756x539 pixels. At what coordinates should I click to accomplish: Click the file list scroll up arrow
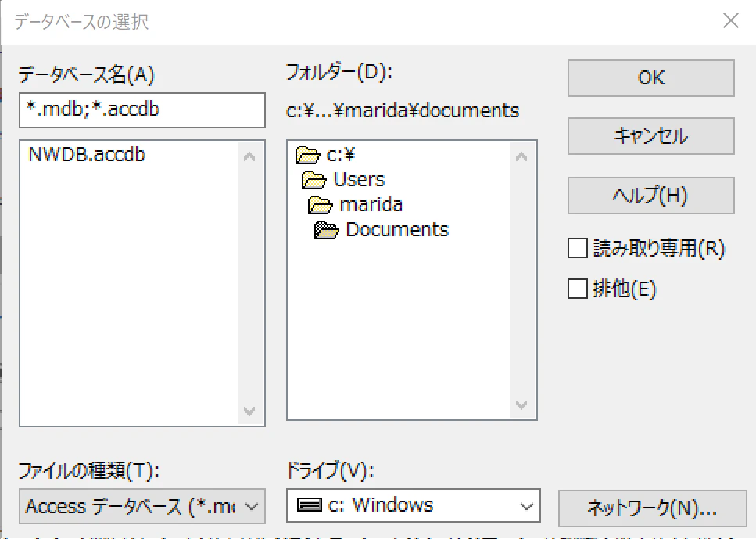(x=249, y=156)
